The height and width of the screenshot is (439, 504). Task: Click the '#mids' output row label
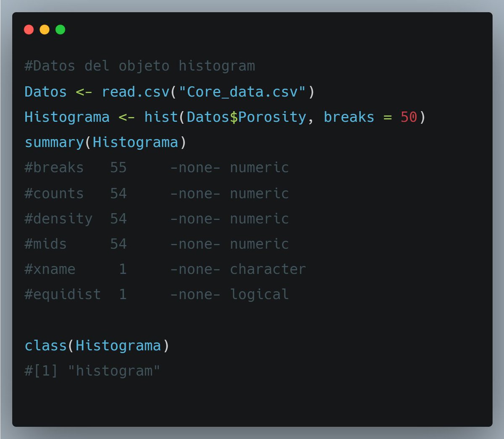(46, 244)
